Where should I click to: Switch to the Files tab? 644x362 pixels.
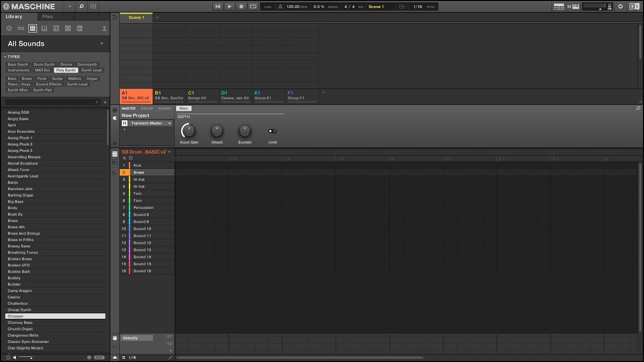coord(47,17)
